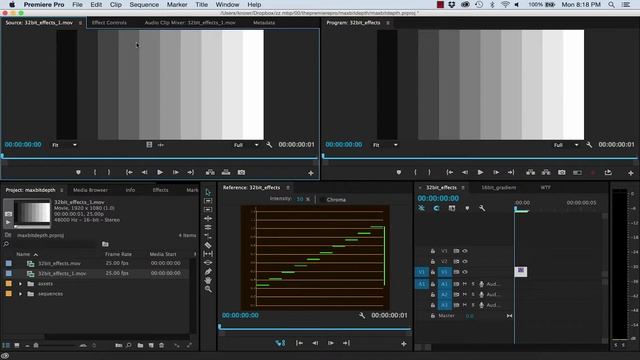Image resolution: width=640 pixels, height=360 pixels.
Task: Add marker in the Source monitor
Action: click(x=78, y=172)
